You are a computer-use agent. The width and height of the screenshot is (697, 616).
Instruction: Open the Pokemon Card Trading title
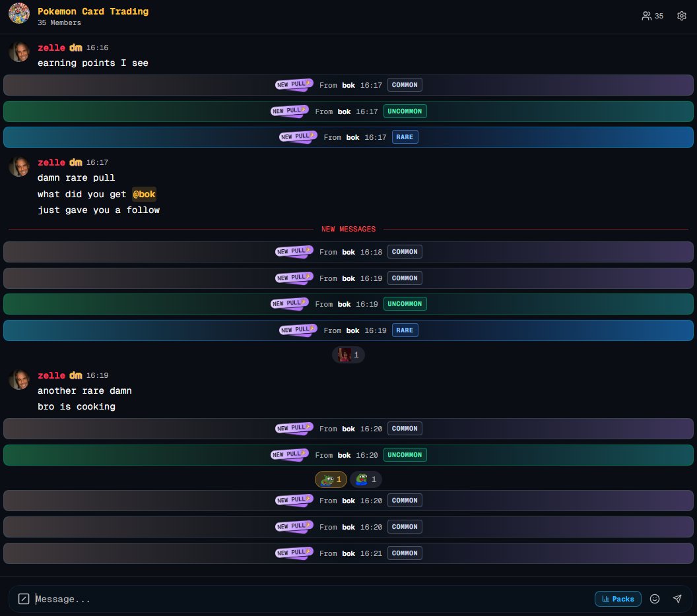[93, 11]
